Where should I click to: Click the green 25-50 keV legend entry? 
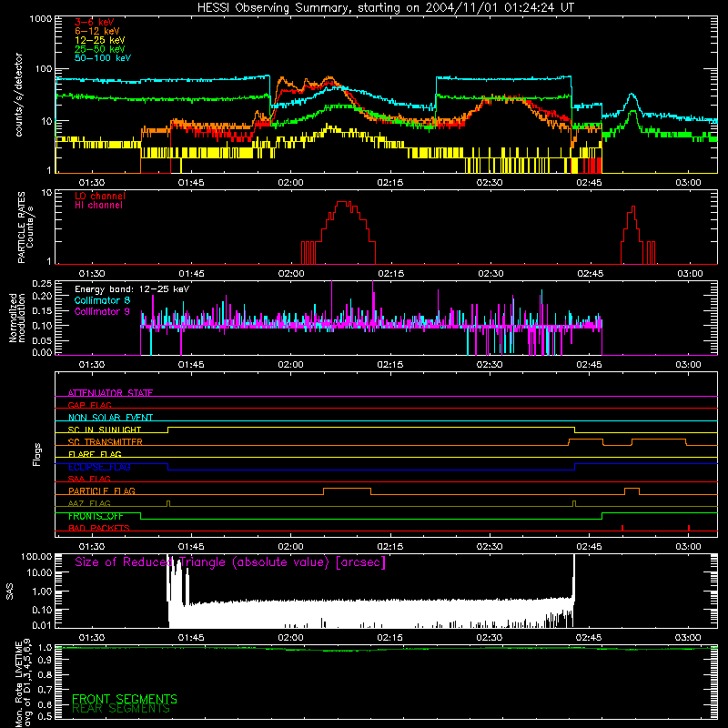[99, 49]
